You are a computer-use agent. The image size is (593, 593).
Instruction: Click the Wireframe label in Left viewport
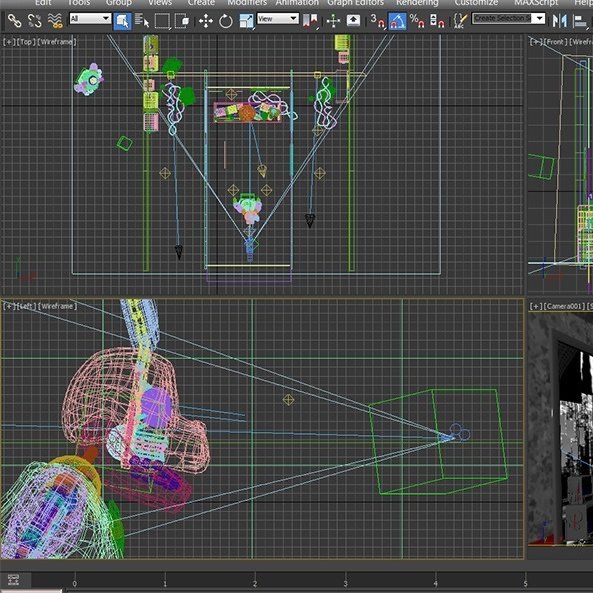point(57,306)
